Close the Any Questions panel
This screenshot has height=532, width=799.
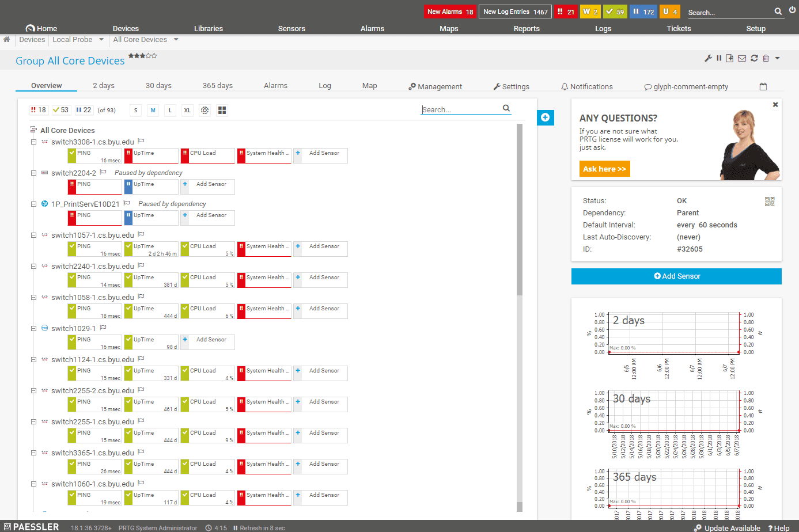pyautogui.click(x=775, y=105)
